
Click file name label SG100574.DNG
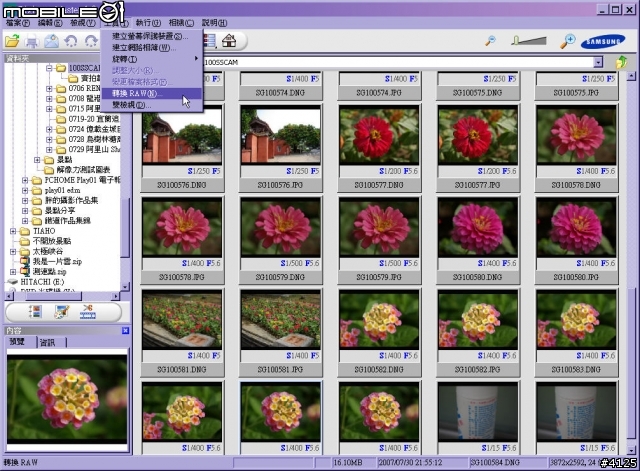click(280, 93)
